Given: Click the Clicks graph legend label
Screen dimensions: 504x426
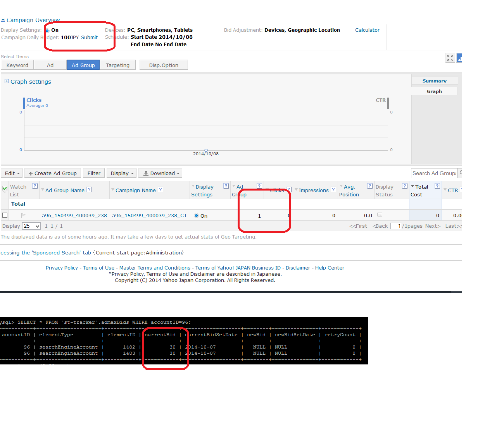Looking at the screenshot, I should [x=34, y=100].
